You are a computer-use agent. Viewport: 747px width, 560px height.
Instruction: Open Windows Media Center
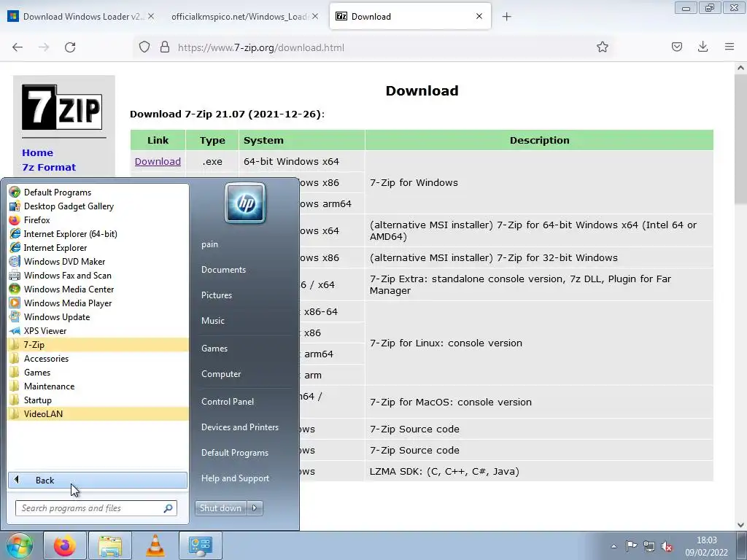tap(98, 289)
